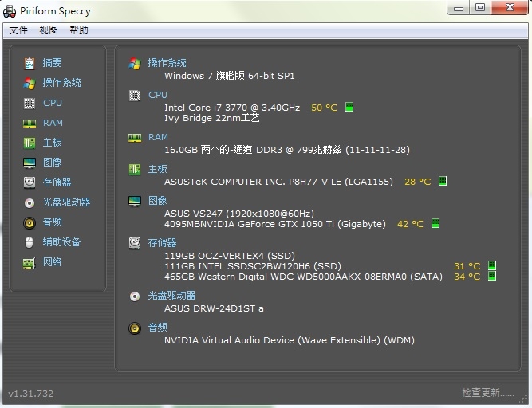Click the green temperature indicator beside GPU 42 °C
Viewport: 532px width, 408px height.
435,223
